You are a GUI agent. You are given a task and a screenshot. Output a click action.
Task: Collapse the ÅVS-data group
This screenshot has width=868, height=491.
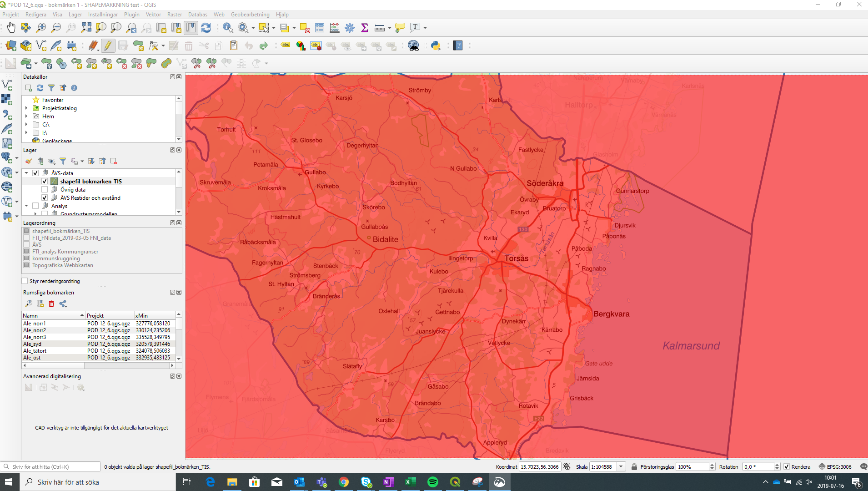(x=26, y=173)
